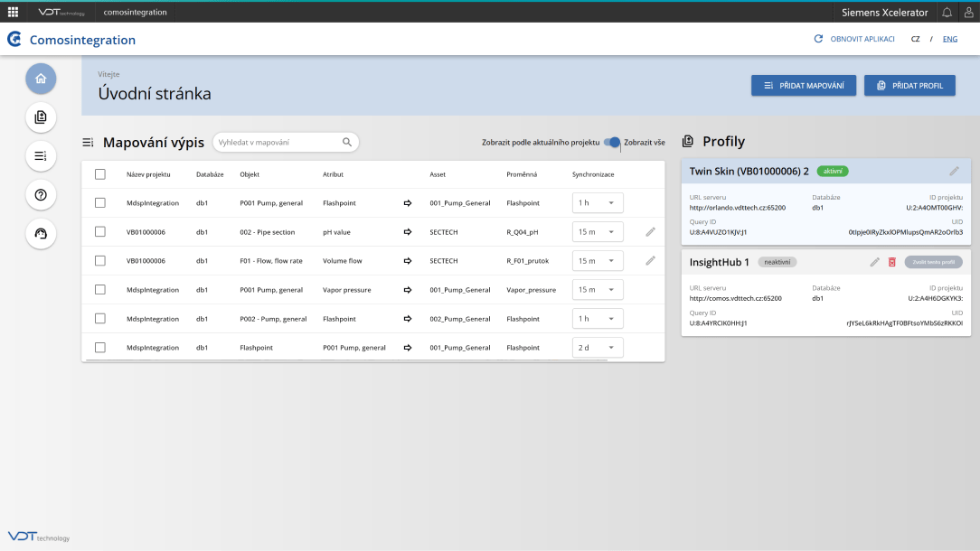Edit the pH value mapping row
980x551 pixels.
(x=650, y=232)
